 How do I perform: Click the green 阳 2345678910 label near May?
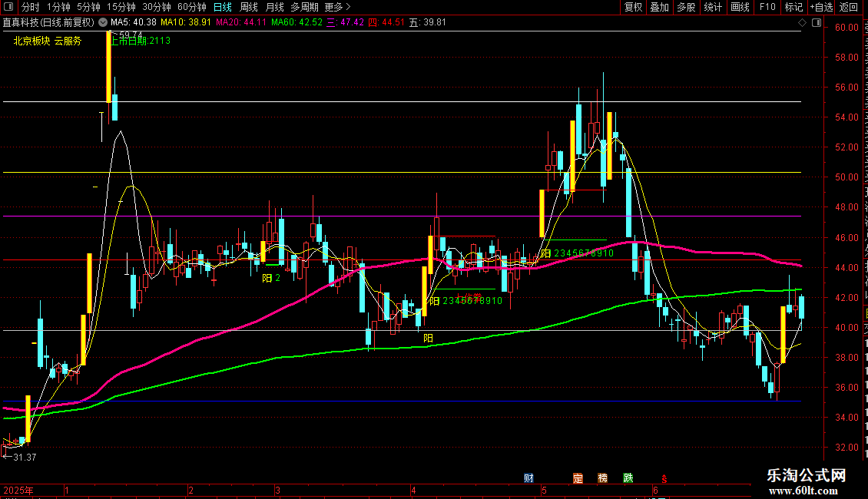(578, 253)
